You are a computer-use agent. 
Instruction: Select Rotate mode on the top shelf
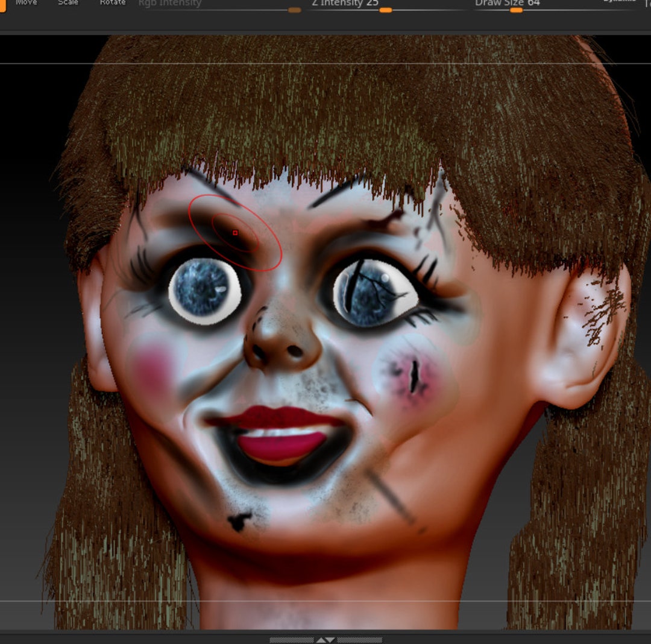(112, 2)
